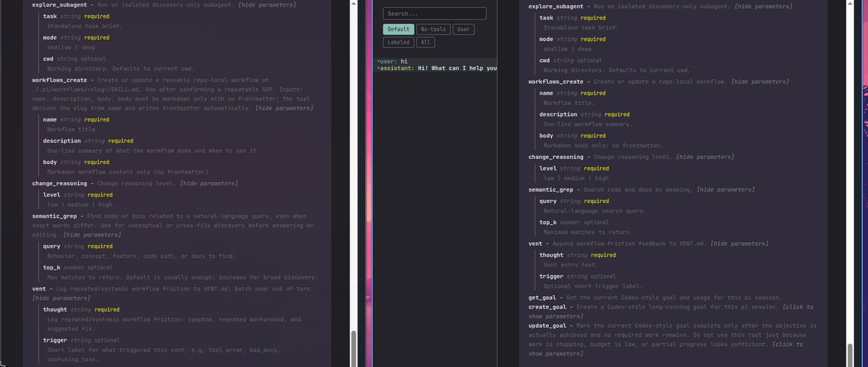Click 'description string required' in the right window
Screen dimensions: 868x367
[584, 114]
